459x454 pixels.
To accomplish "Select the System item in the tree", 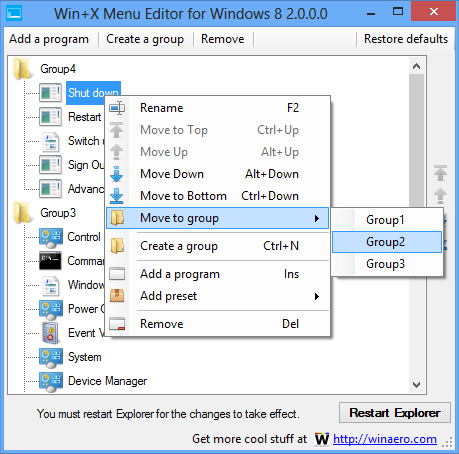I will [85, 357].
